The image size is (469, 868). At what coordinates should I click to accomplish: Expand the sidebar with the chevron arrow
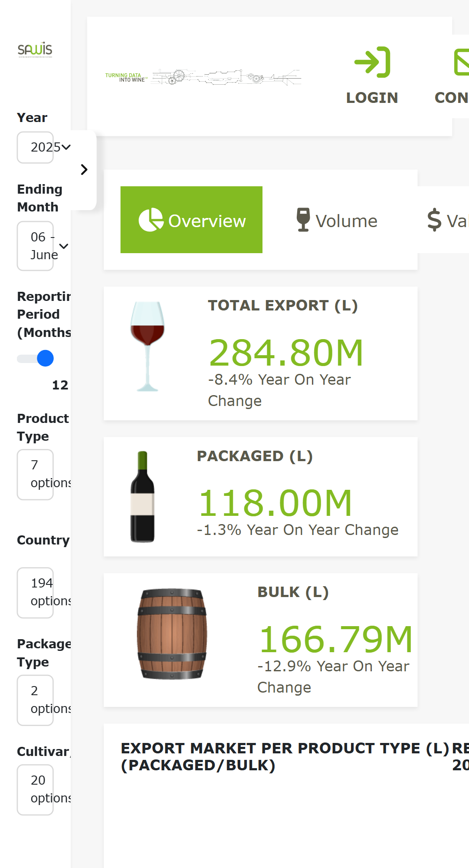pyautogui.click(x=84, y=170)
